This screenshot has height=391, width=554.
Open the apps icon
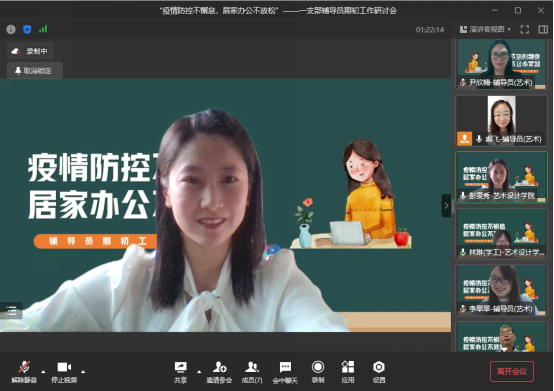tap(348, 367)
